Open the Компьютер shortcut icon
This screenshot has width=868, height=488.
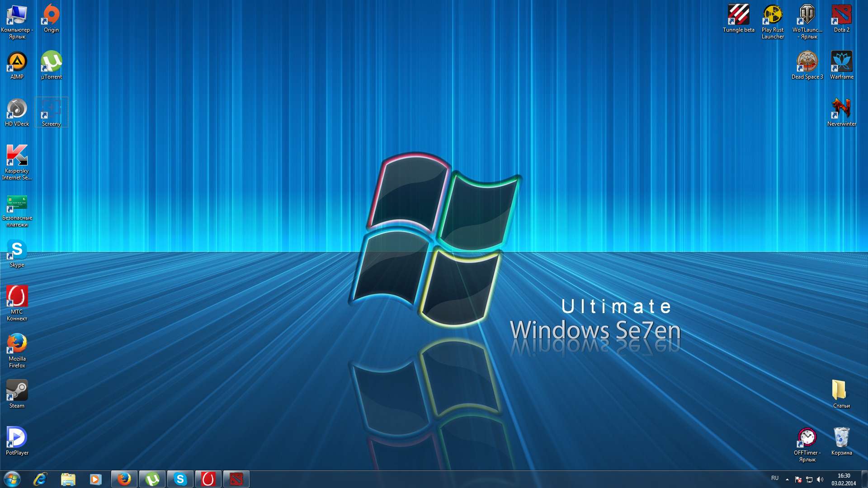coord(17,21)
